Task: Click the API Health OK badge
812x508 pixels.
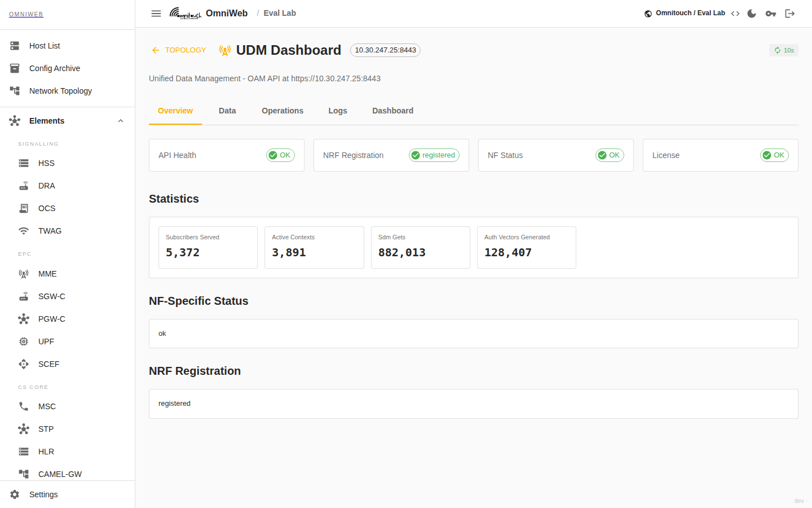Action: pyautogui.click(x=280, y=155)
